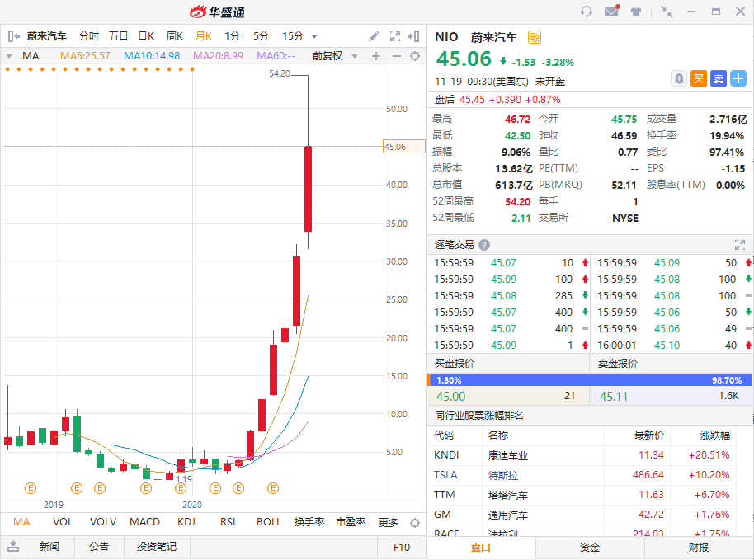
Task: Select the MACD indicator tab
Action: (x=144, y=522)
